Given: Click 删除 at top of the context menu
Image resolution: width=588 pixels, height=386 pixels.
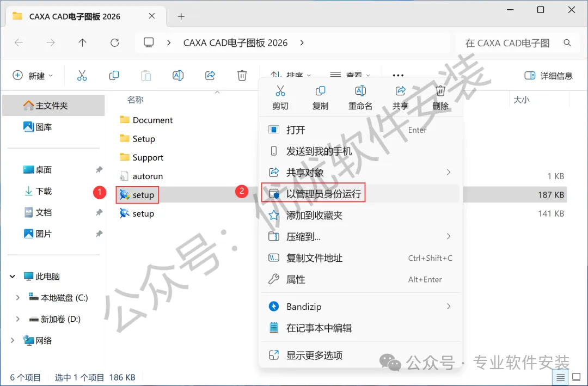Looking at the screenshot, I should (x=440, y=98).
